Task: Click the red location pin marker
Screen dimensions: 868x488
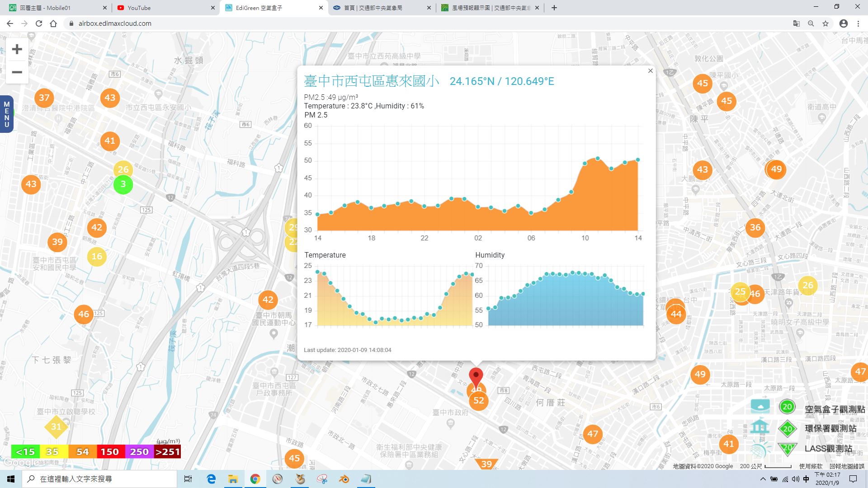Action: point(476,378)
